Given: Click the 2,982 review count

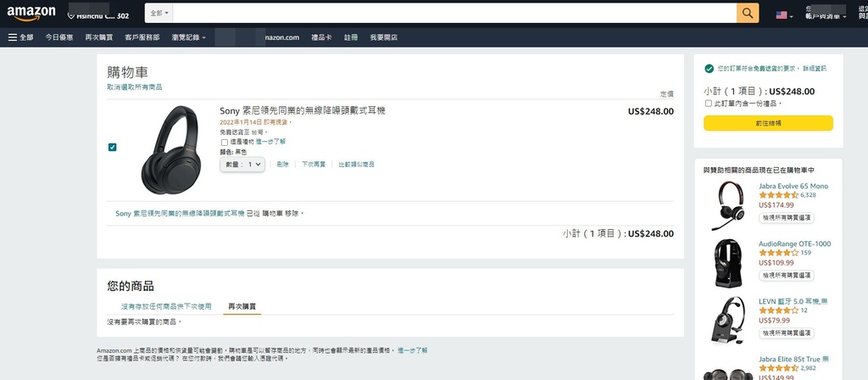Looking at the screenshot, I should point(808,368).
